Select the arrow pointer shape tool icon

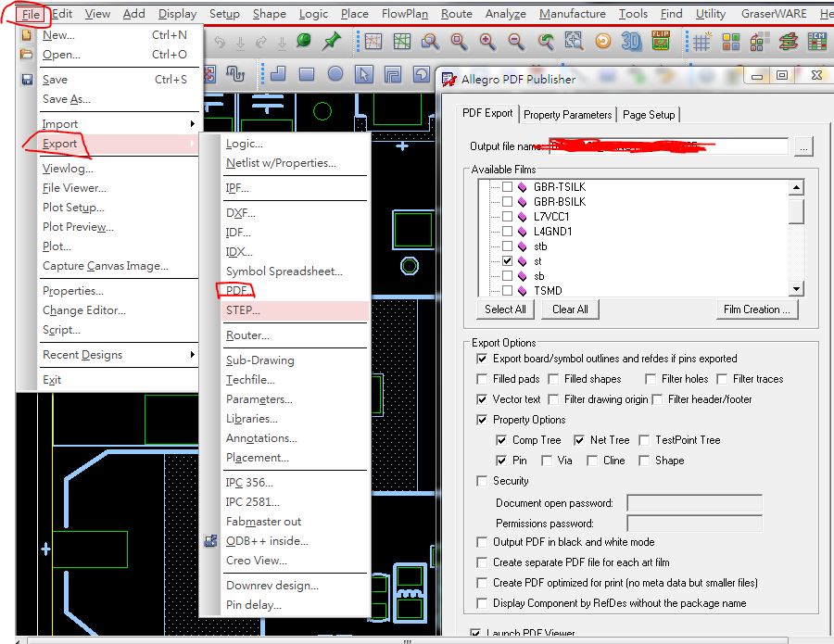(364, 75)
